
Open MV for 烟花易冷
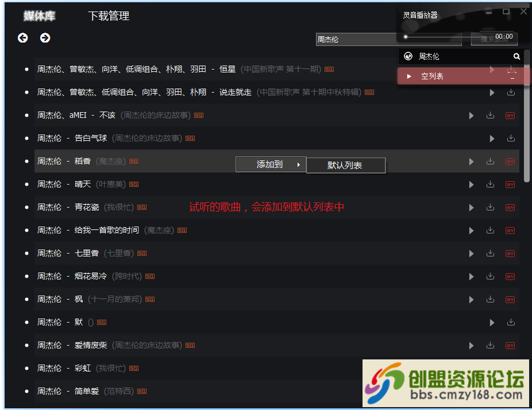point(510,277)
